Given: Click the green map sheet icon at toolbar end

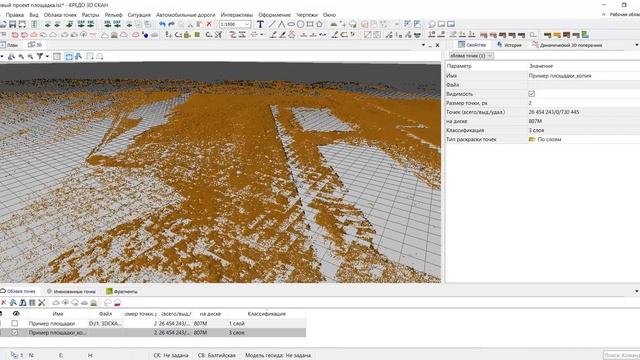Looking at the screenshot, I should 585,35.
